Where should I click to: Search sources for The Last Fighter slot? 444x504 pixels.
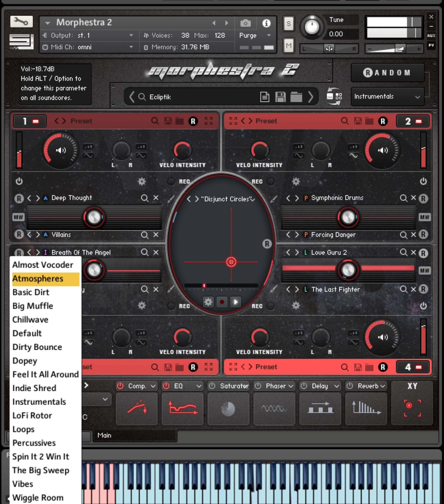pos(404,289)
